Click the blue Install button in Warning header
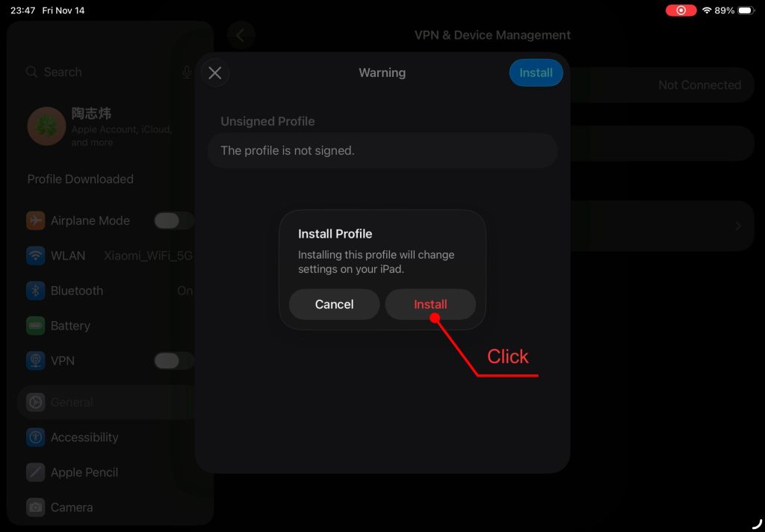The height and width of the screenshot is (532, 765). [536, 72]
